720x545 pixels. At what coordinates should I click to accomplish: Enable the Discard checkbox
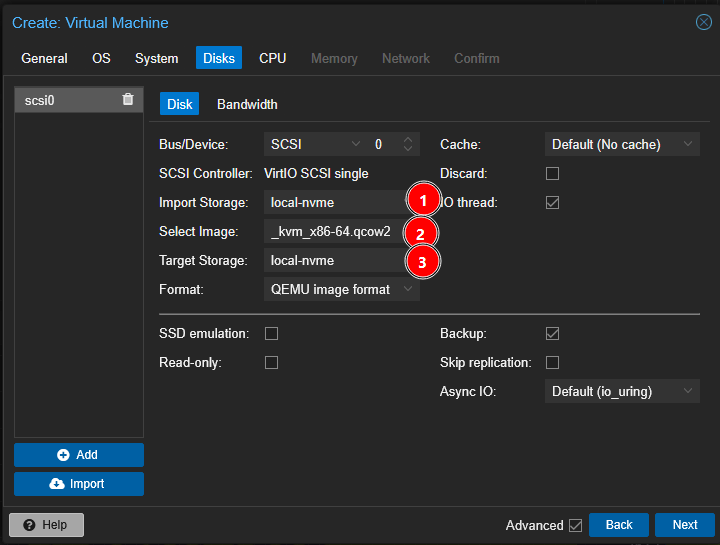[x=552, y=174]
